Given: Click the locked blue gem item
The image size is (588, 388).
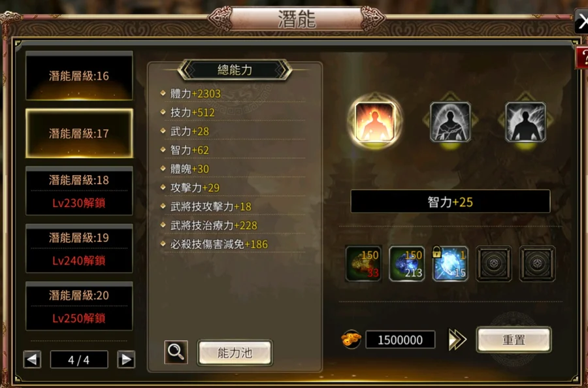Looking at the screenshot, I should click(x=450, y=263).
